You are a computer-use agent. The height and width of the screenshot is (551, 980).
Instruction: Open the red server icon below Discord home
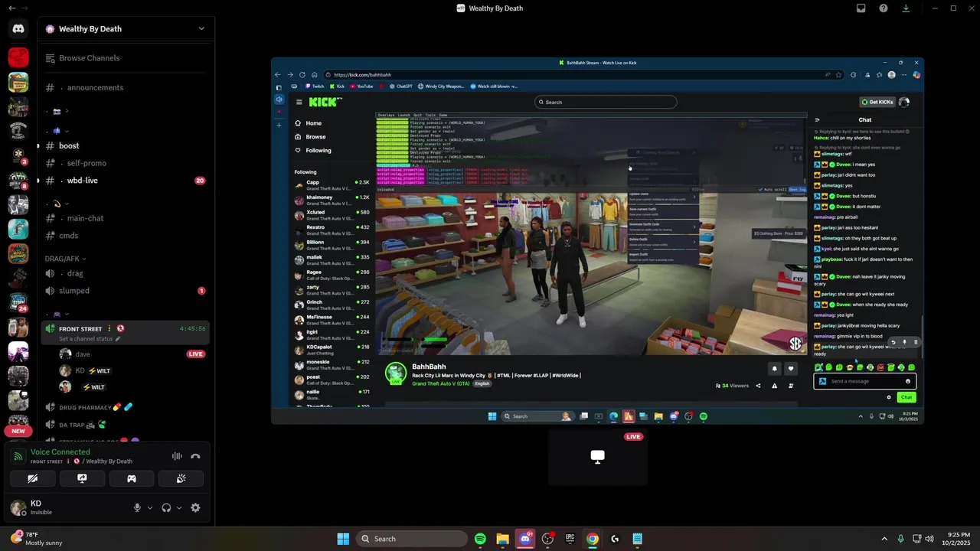18,57
